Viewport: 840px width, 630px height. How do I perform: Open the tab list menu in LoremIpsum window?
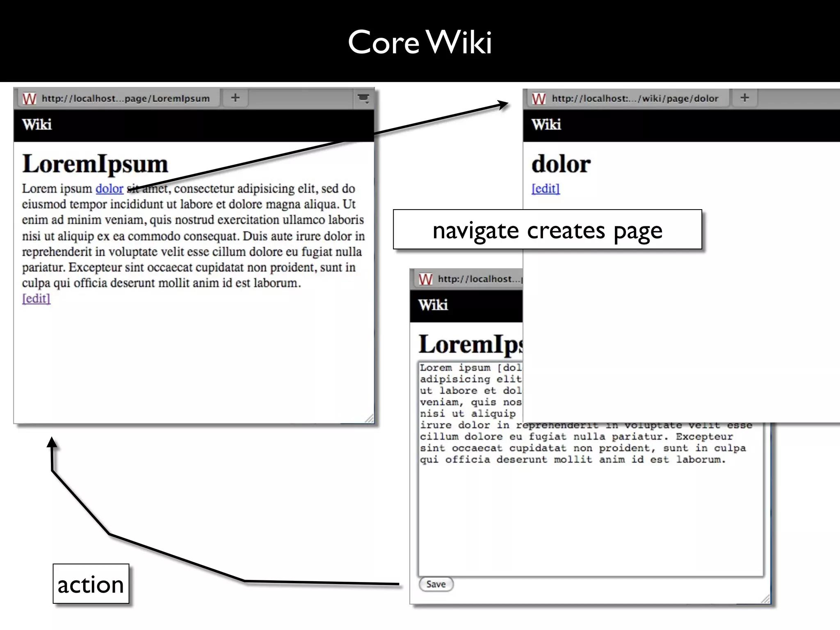[x=363, y=98]
